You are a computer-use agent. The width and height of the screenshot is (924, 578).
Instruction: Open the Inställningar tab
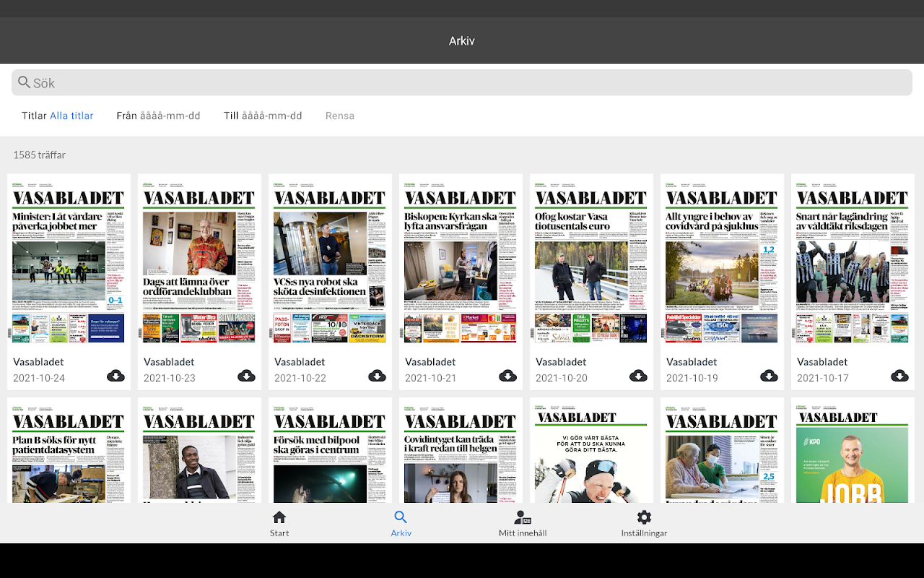pos(644,524)
